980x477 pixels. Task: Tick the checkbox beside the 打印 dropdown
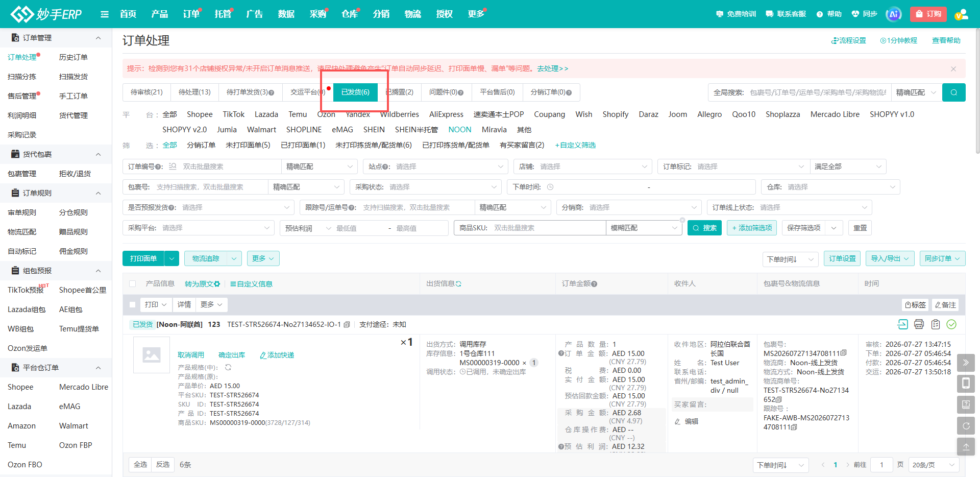[133, 305]
